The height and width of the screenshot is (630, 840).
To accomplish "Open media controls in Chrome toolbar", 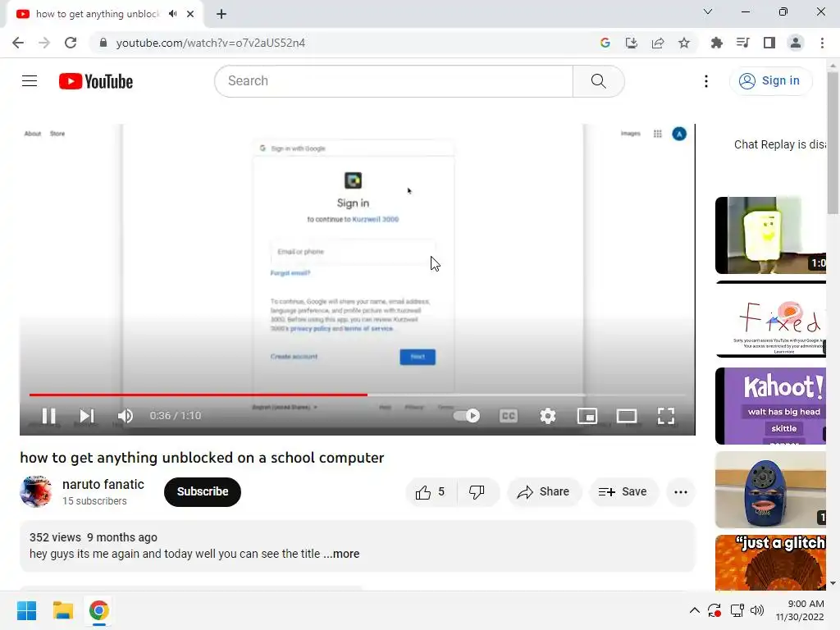I will click(742, 43).
